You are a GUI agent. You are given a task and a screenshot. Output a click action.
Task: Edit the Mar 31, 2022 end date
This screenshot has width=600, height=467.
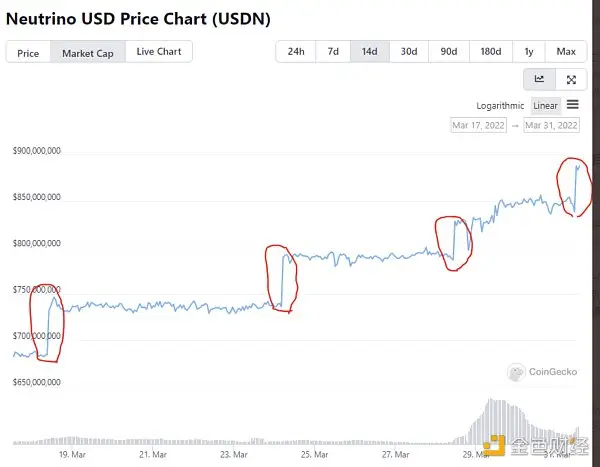[551, 125]
